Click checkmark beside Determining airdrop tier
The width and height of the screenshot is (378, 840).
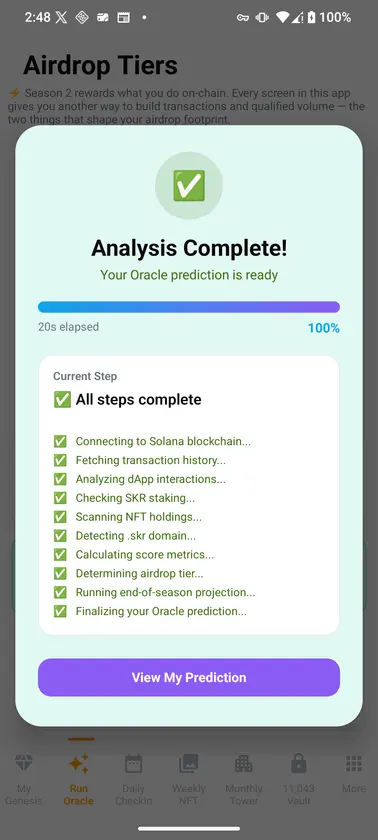tap(60, 573)
